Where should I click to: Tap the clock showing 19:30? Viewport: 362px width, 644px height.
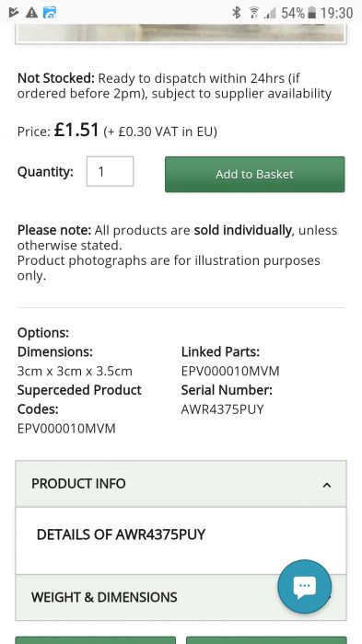click(x=336, y=13)
